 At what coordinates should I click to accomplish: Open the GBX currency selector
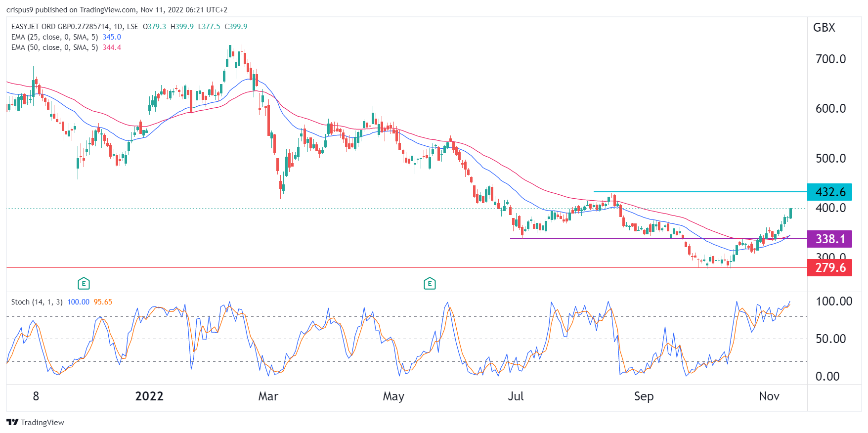tap(824, 28)
